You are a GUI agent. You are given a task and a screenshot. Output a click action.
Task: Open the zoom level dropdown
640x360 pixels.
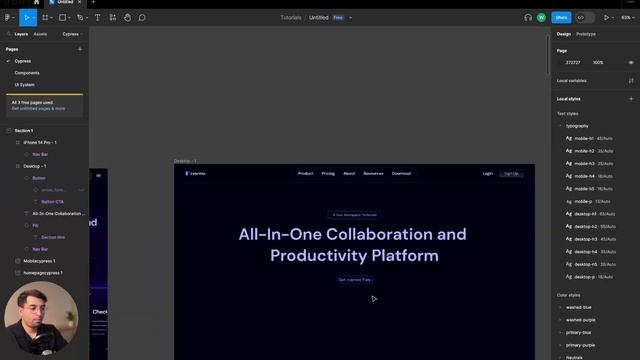[627, 18]
